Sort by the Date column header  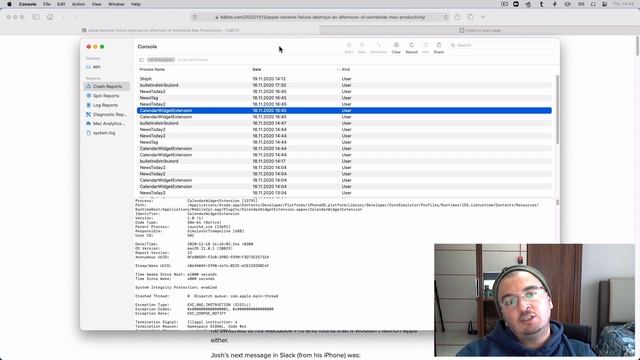[x=257, y=69]
